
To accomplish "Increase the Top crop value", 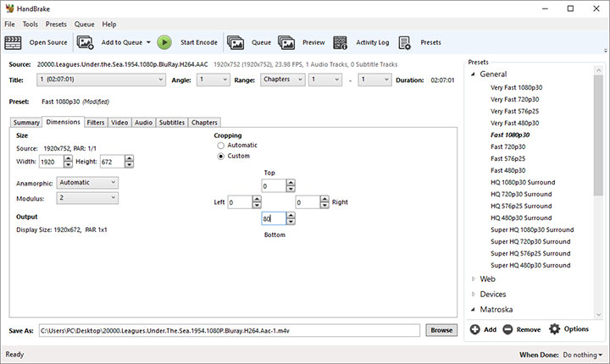I will click(x=291, y=183).
